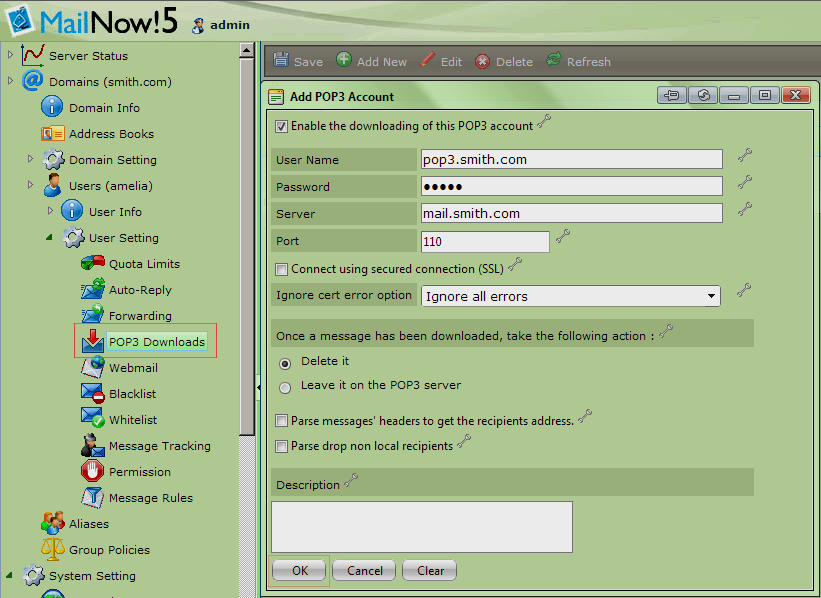Click the Server input field
This screenshot has width=821, height=598.
coord(572,213)
